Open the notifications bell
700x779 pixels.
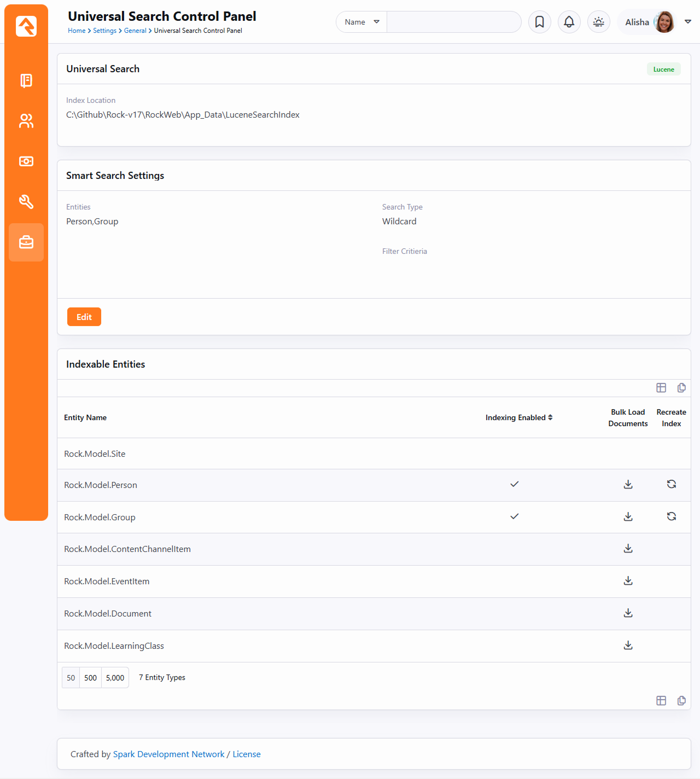click(569, 22)
